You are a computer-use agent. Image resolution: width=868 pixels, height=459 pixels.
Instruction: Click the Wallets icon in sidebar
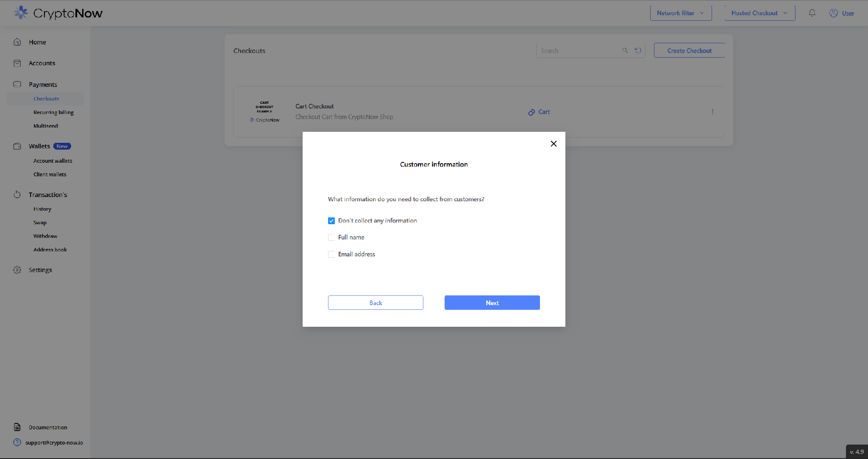(17, 146)
